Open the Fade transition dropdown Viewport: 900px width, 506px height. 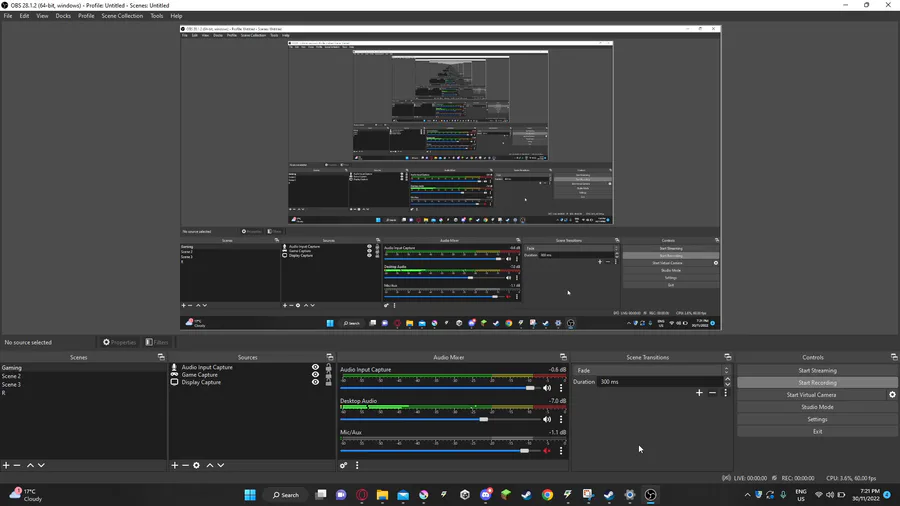pos(652,371)
